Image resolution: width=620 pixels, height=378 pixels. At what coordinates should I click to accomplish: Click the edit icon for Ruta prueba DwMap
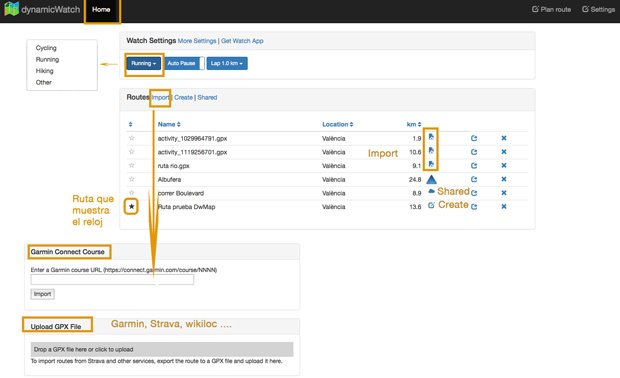click(x=431, y=205)
